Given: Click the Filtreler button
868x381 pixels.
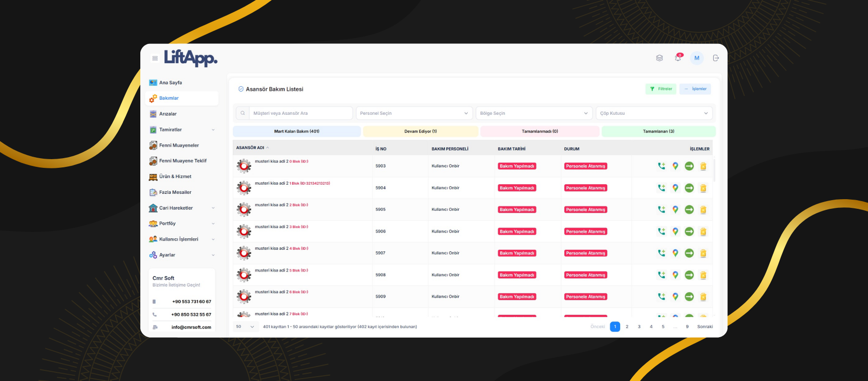Looking at the screenshot, I should (x=661, y=89).
